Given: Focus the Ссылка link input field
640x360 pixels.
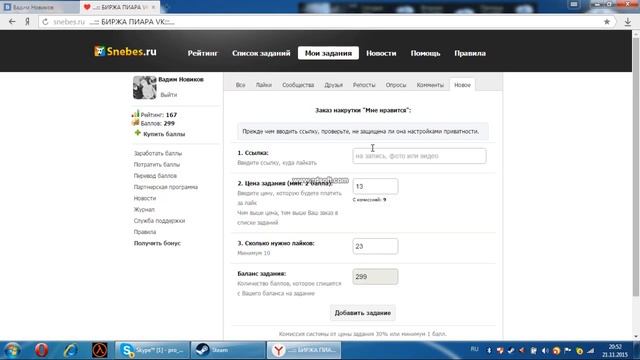Looking at the screenshot, I should pyautogui.click(x=419, y=156).
